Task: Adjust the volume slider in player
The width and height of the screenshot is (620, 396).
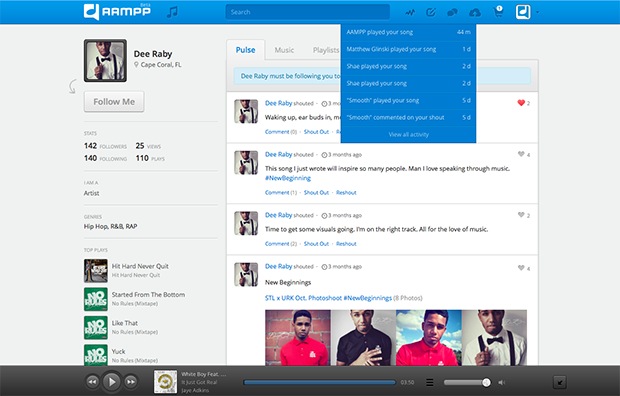Action: (x=467, y=382)
